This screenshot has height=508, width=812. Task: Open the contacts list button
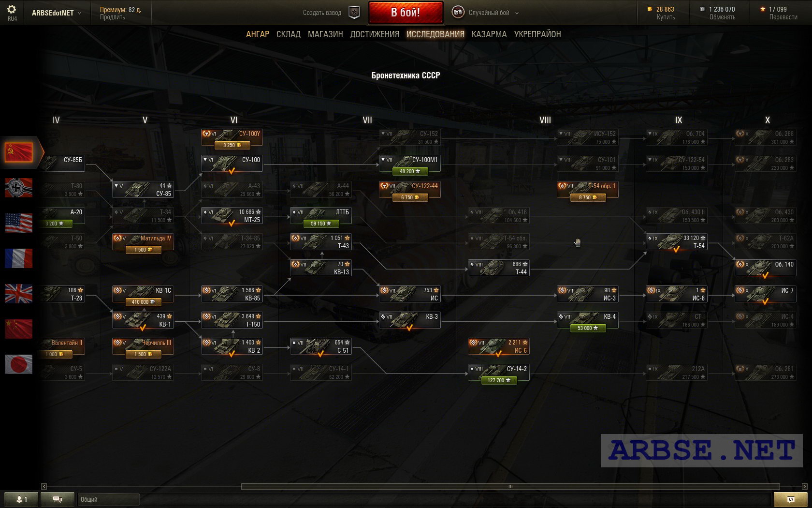point(20,499)
